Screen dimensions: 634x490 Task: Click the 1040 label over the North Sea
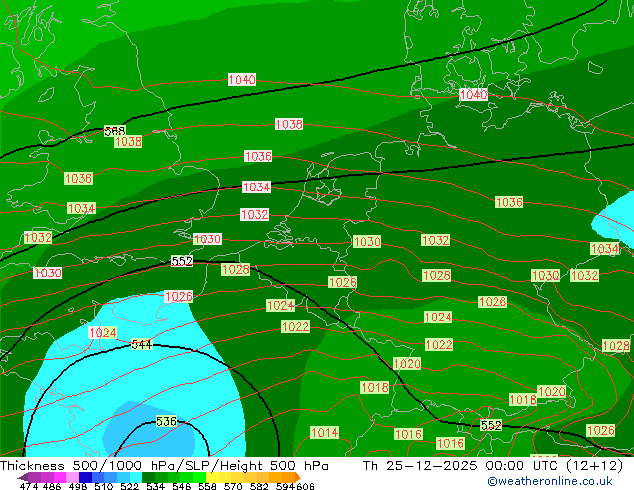242,80
